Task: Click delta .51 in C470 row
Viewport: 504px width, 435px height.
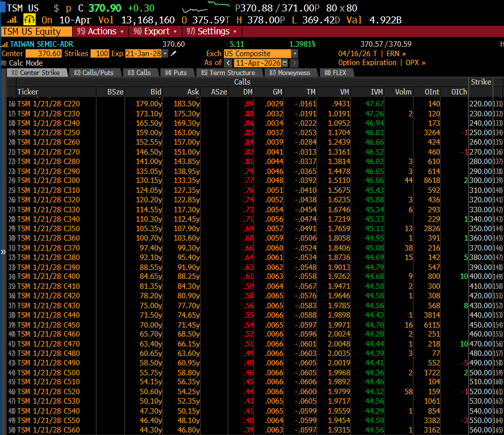Action: click(248, 344)
